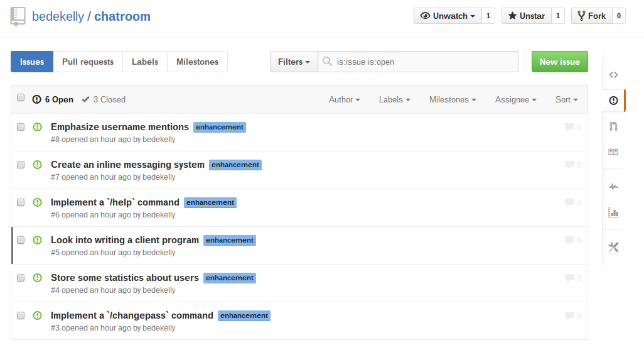Check the box for Create an inline messaging system
Viewport: 644px width, 345px height.
[x=21, y=165]
